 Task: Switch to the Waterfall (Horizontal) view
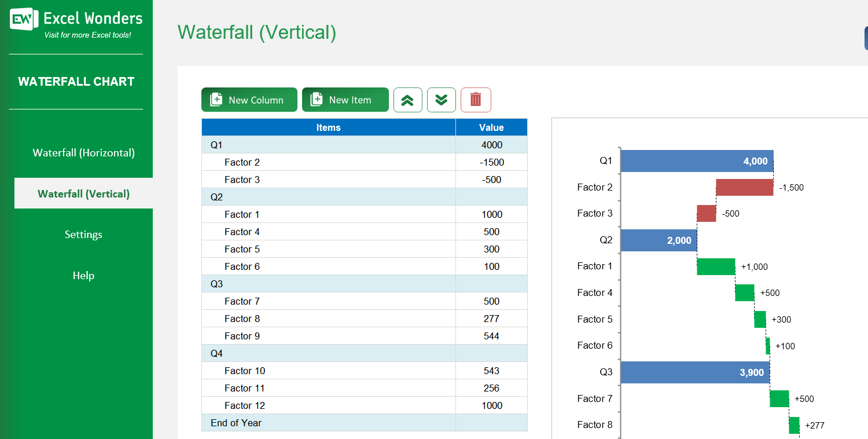click(83, 152)
